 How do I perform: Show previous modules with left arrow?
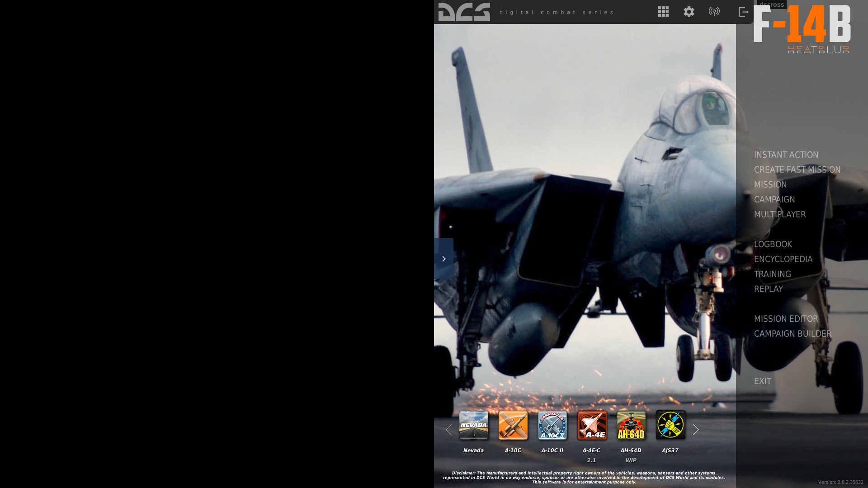point(448,430)
